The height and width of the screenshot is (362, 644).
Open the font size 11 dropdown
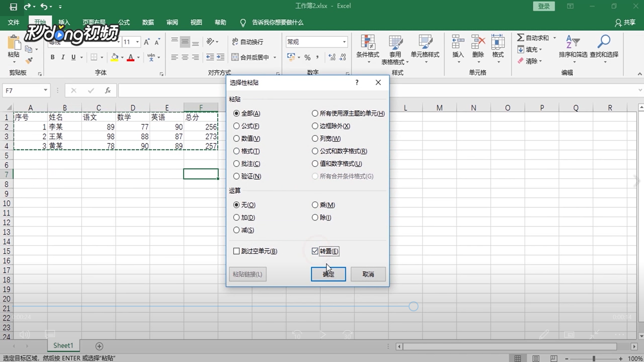tap(138, 42)
